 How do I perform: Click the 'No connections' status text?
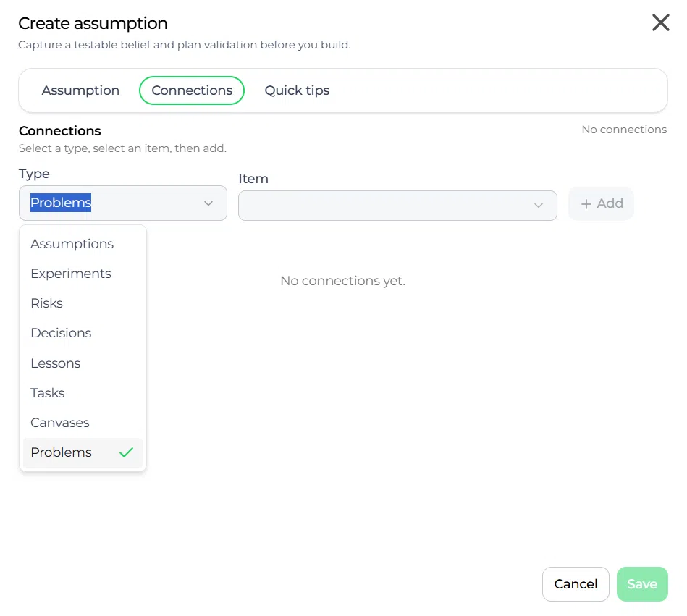point(624,130)
